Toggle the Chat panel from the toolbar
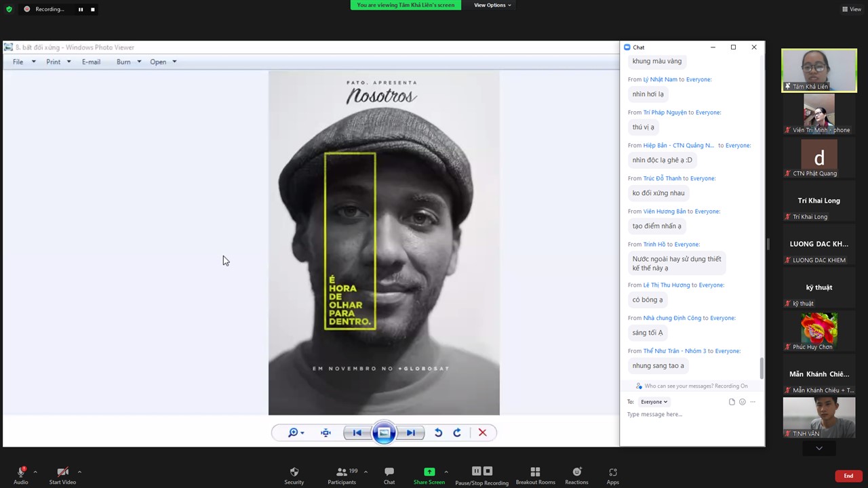Screen dimensions: 868x488 pos(389,474)
